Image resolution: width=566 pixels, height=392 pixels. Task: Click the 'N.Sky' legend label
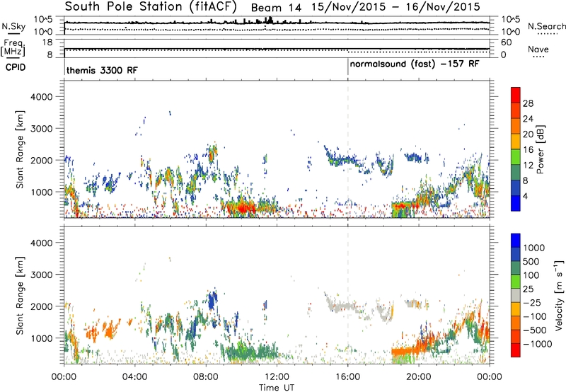click(x=13, y=26)
